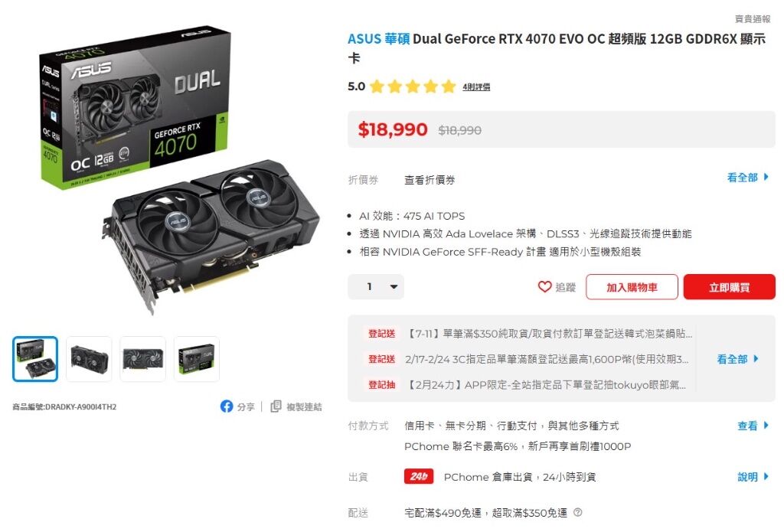The height and width of the screenshot is (532, 784).
Task: Open shipping 說明 explanation
Action: [753, 477]
